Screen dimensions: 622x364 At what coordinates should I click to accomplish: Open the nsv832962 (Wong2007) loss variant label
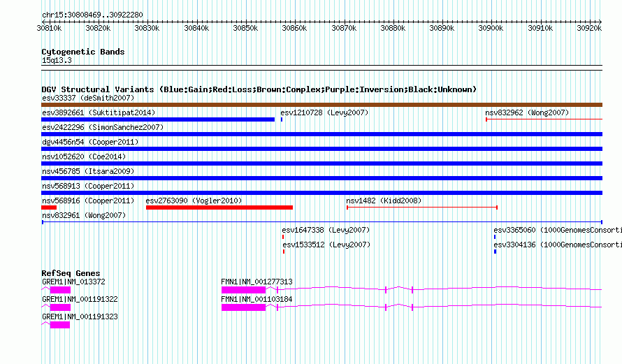(x=527, y=112)
